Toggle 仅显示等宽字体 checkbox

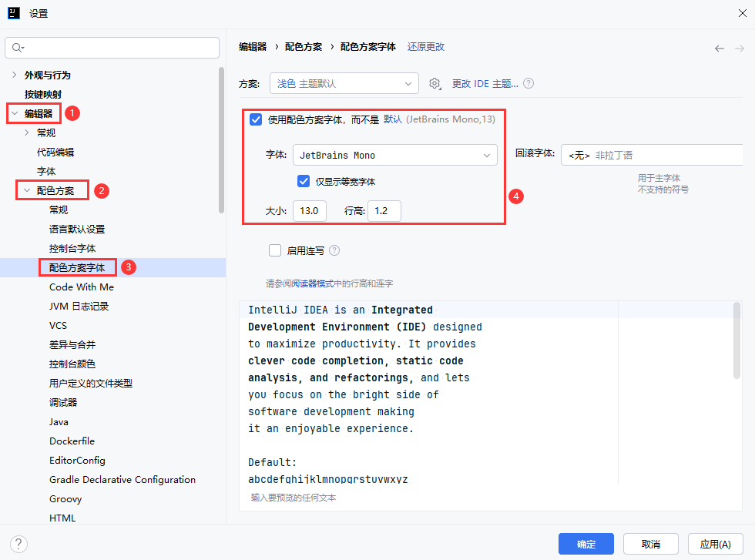coord(304,181)
